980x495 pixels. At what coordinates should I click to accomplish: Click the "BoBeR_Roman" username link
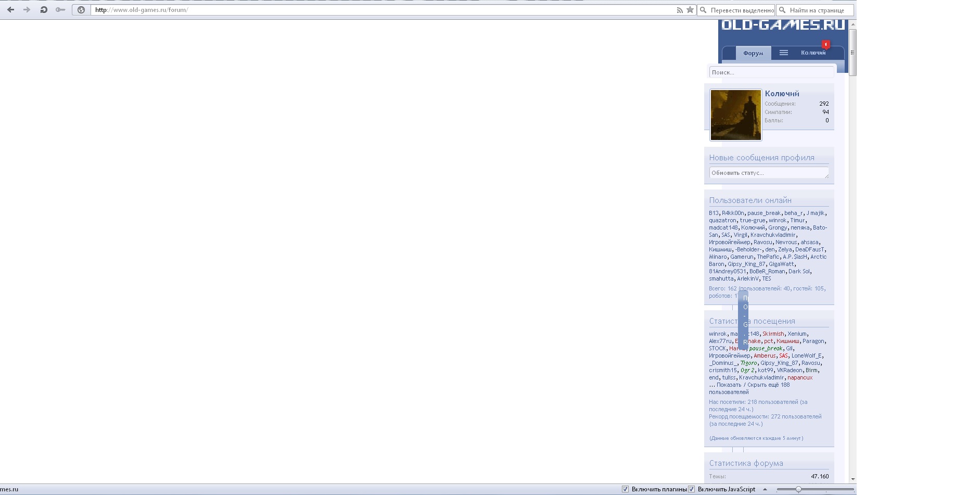(x=767, y=271)
